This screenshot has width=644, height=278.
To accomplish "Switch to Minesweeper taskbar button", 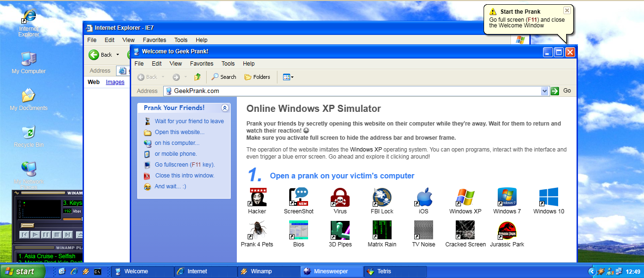I will tap(332, 271).
